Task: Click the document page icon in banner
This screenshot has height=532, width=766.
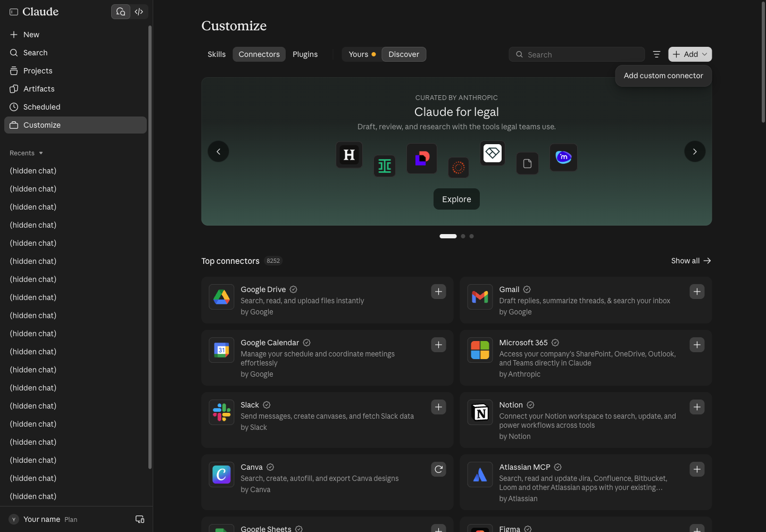Action: pyautogui.click(x=527, y=164)
